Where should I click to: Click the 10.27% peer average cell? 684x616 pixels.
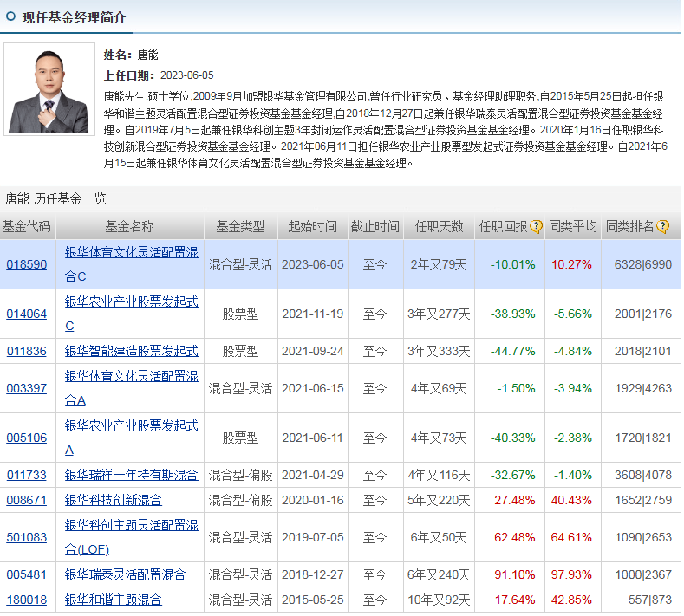[571, 264]
